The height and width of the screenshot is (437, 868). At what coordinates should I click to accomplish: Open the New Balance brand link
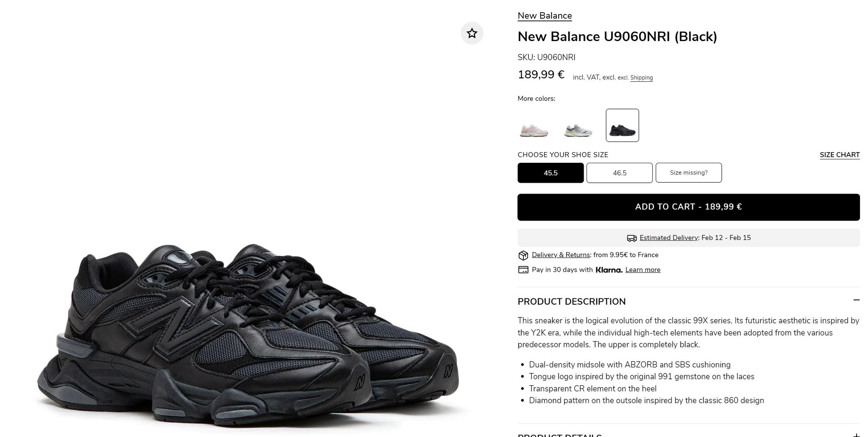(x=545, y=16)
